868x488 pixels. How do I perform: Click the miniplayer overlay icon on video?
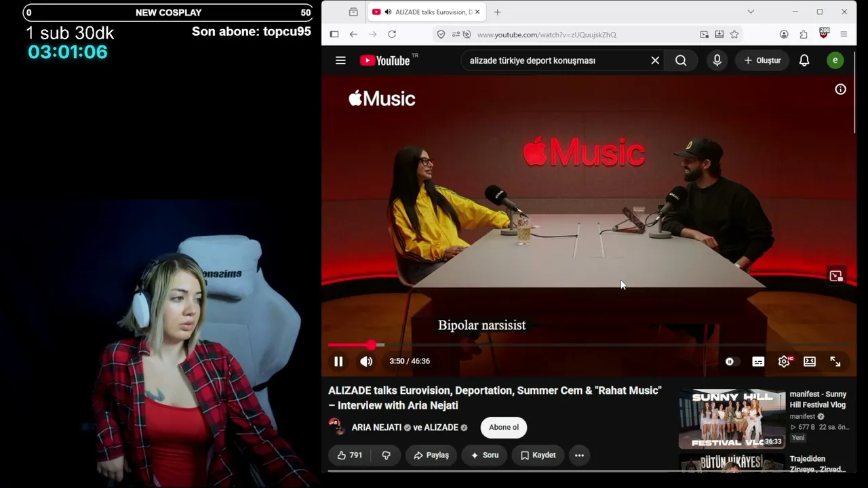point(836,276)
